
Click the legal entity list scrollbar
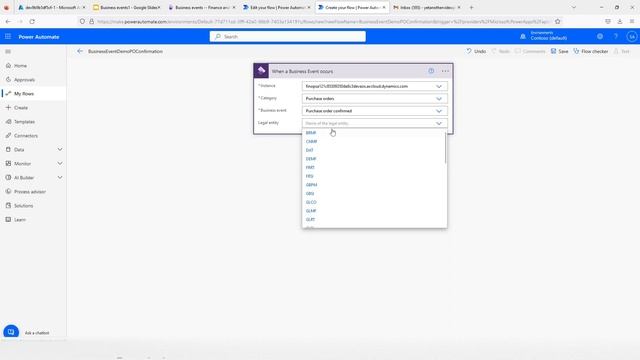445,147
